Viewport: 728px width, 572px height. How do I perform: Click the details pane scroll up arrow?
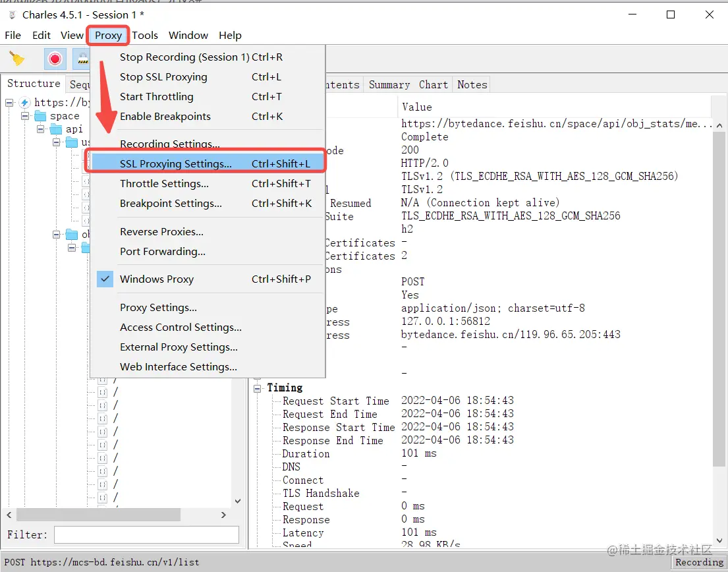pos(719,125)
